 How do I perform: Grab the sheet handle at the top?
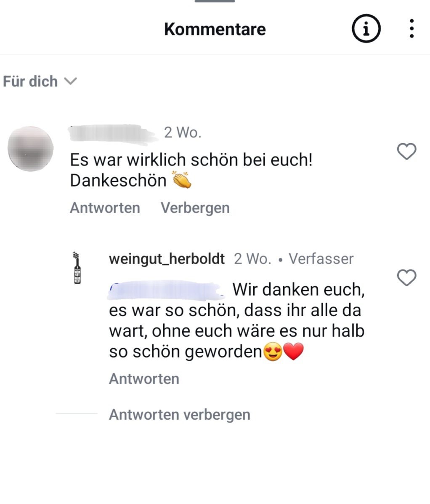[x=215, y=1]
